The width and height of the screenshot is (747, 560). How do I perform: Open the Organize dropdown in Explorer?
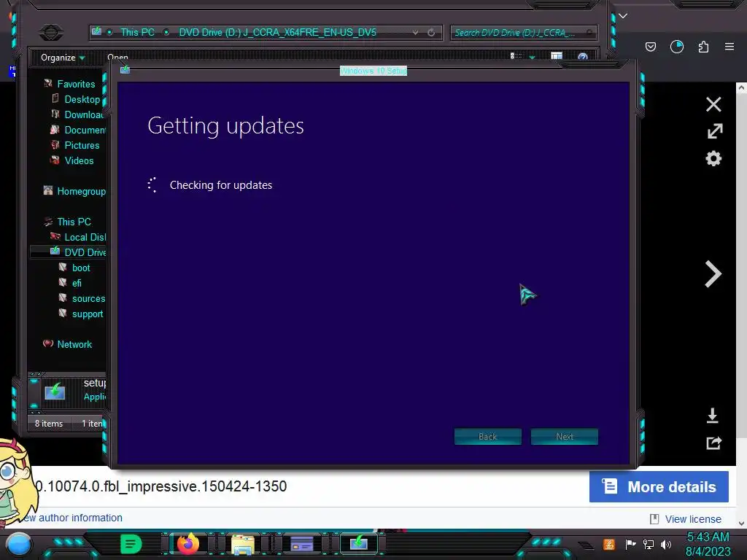63,58
